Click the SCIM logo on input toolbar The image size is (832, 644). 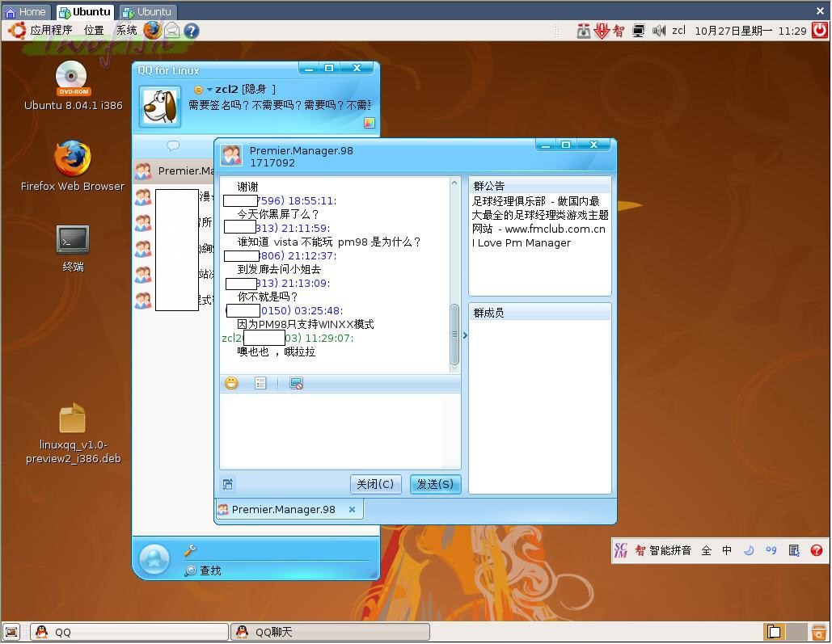point(620,550)
